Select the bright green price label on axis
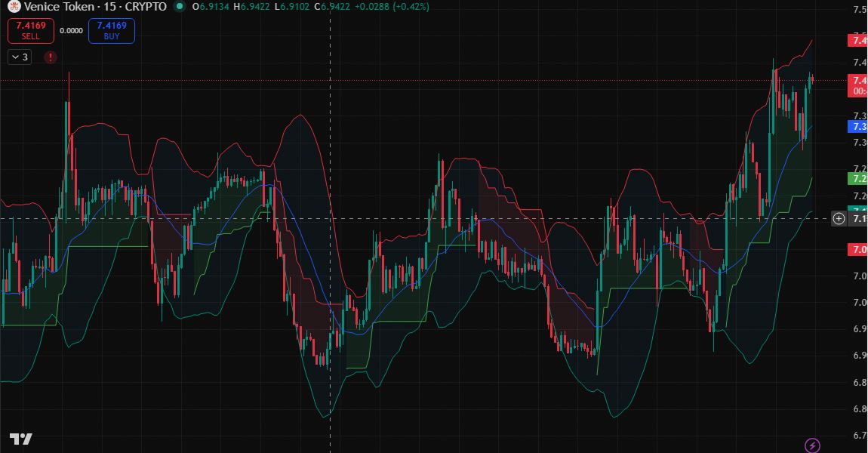The width and height of the screenshot is (868, 453). (x=858, y=178)
